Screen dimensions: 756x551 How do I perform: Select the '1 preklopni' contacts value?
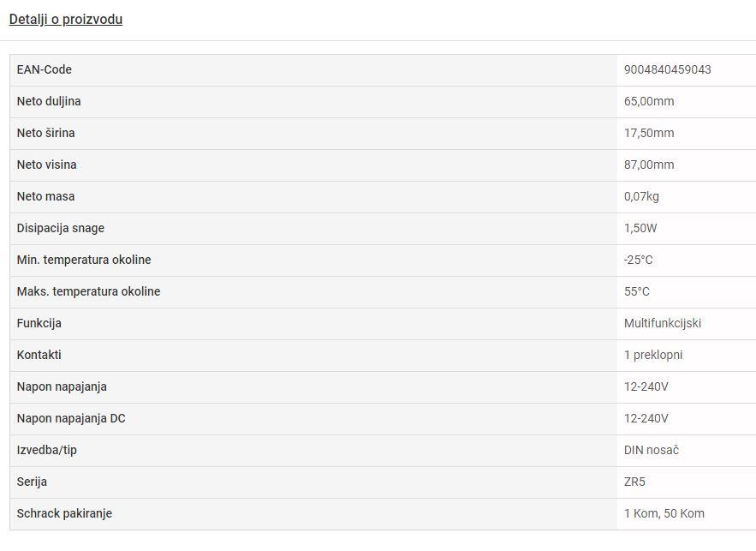(x=653, y=355)
